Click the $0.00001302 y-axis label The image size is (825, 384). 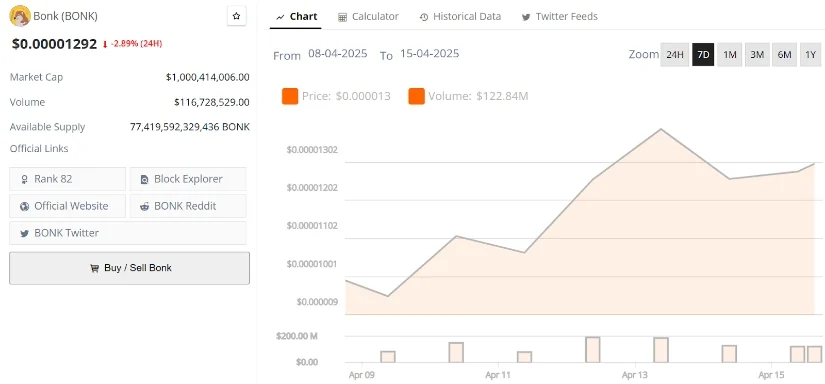click(x=312, y=150)
